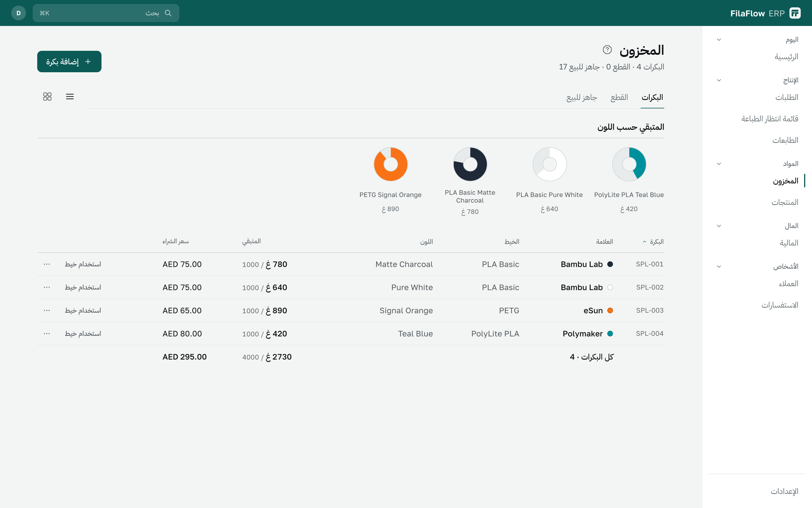The image size is (812, 508).
Task: Click the sort arrow on البكرة column
Action: [644, 242]
